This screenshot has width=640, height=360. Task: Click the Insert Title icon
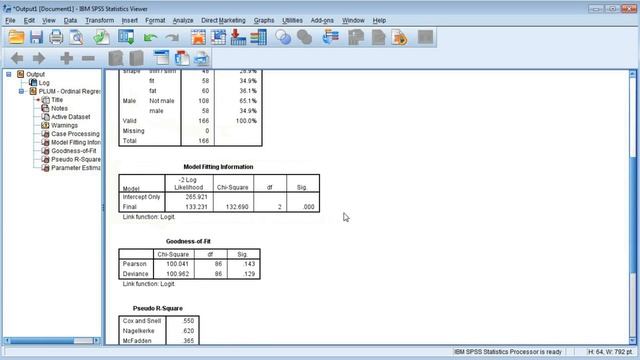pos(182,58)
